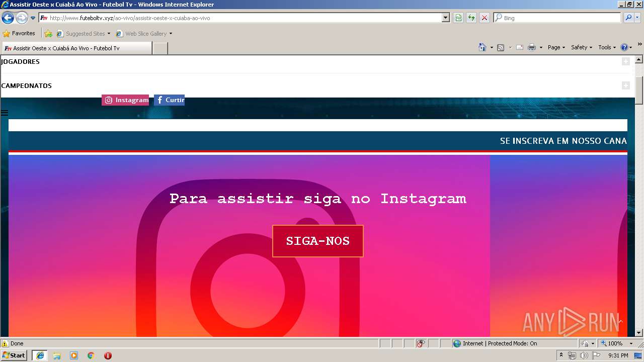Click the Add to Favorites bar icon

pyautogui.click(x=48, y=34)
